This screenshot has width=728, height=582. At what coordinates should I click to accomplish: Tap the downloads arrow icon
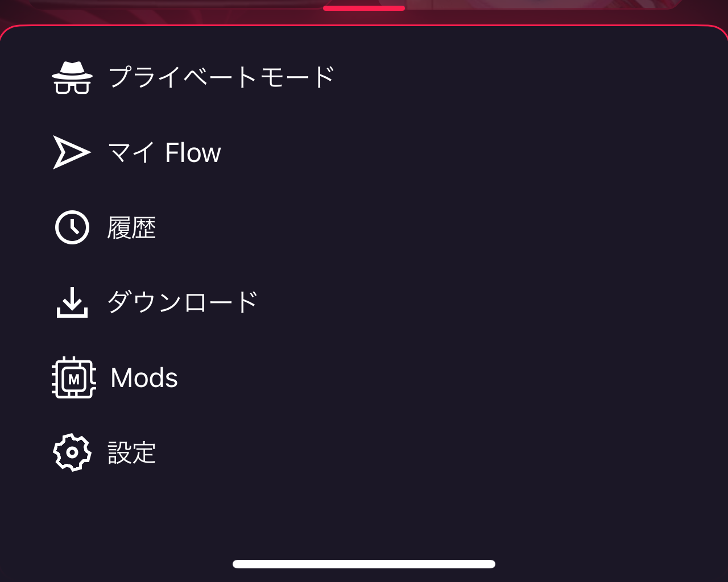point(72,302)
